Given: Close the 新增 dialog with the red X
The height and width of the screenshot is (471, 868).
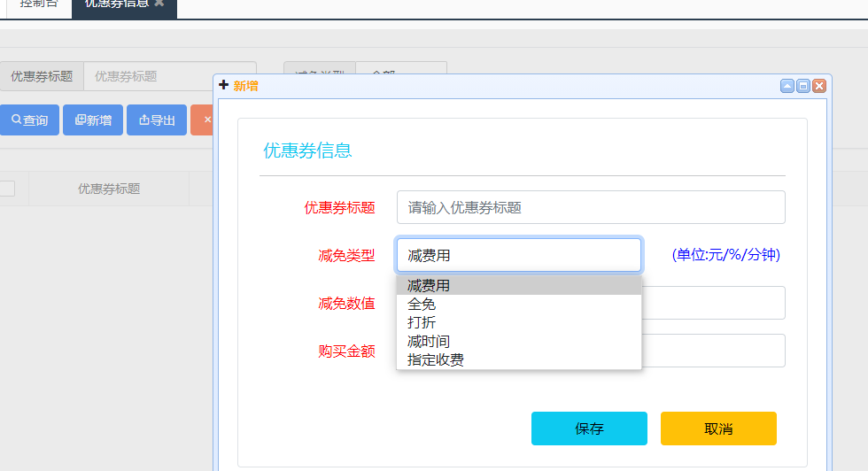Looking at the screenshot, I should pyautogui.click(x=819, y=86).
